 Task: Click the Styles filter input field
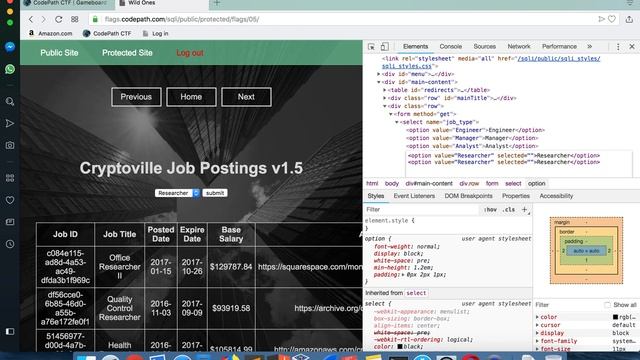(x=422, y=209)
